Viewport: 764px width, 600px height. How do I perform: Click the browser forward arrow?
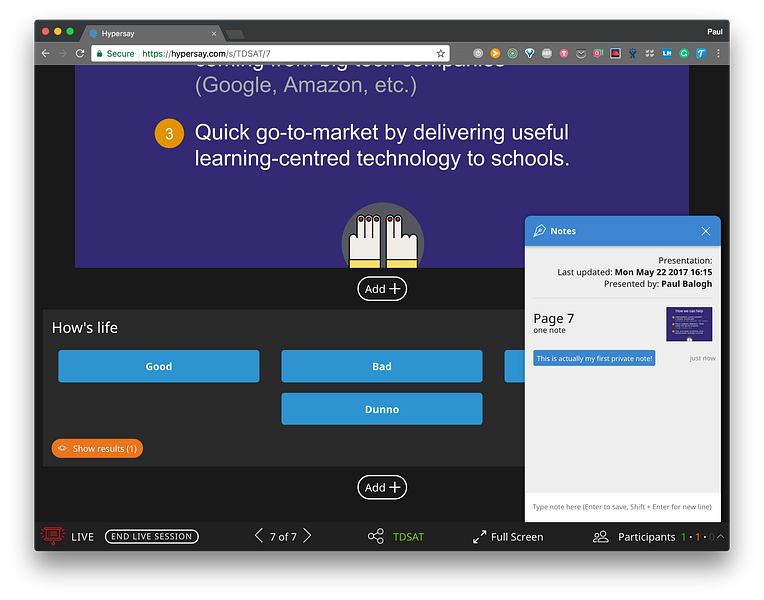pyautogui.click(x=63, y=54)
